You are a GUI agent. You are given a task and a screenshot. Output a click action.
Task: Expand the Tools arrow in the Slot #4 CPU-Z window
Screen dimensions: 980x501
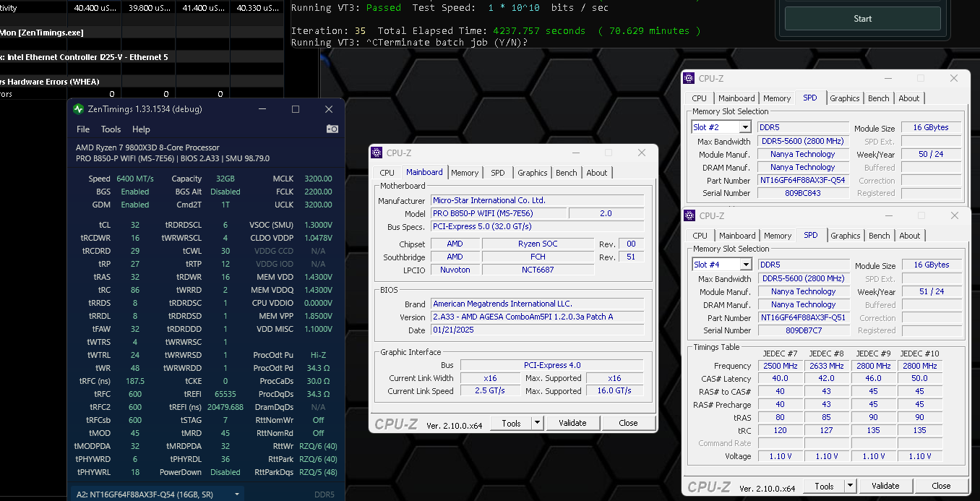tap(850, 486)
